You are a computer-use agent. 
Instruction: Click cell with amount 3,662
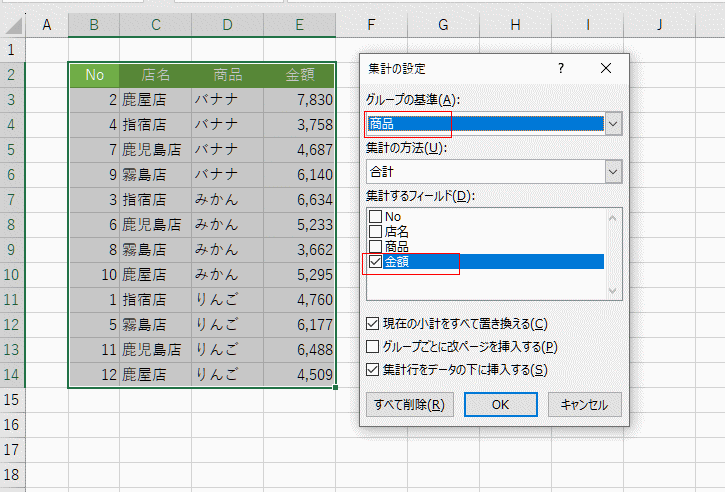click(300, 250)
